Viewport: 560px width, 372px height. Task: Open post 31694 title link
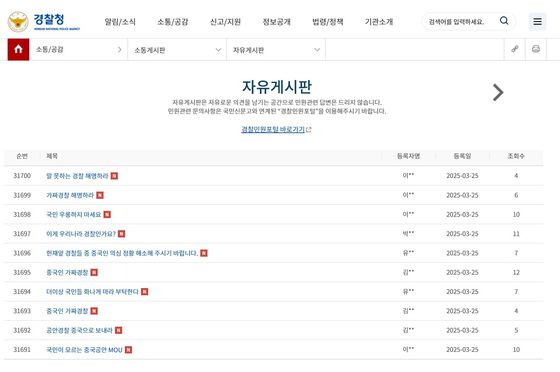(x=92, y=292)
